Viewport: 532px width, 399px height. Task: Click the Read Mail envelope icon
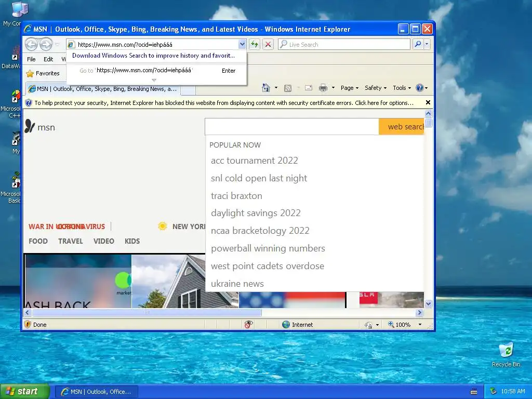309,88
